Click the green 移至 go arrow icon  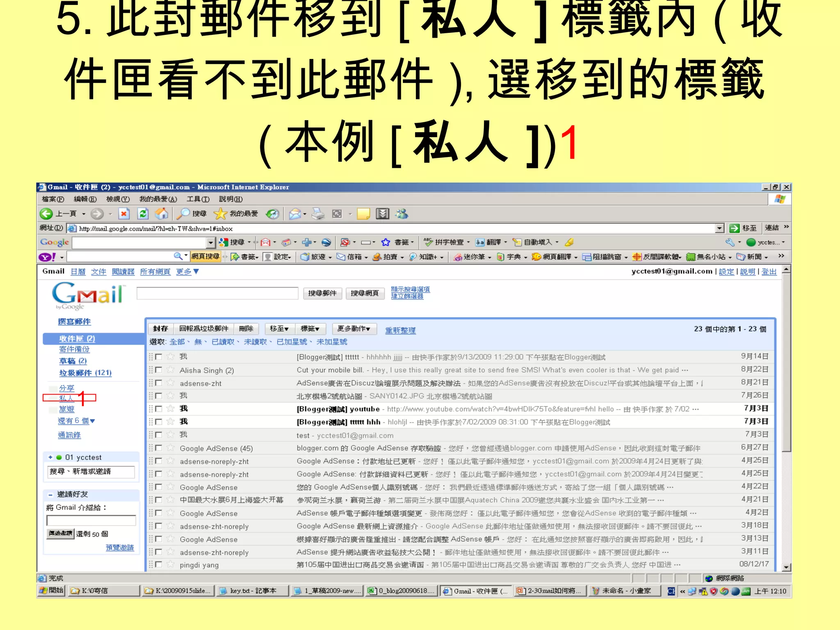click(x=735, y=228)
